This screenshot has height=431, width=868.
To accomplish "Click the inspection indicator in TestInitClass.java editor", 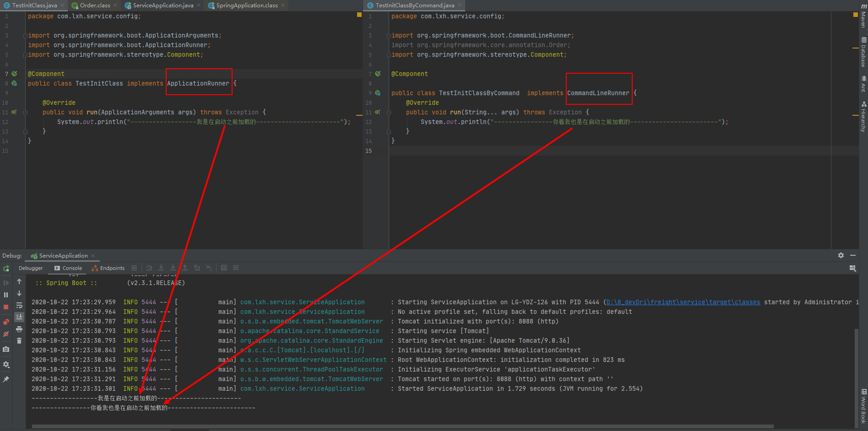I will (x=359, y=15).
